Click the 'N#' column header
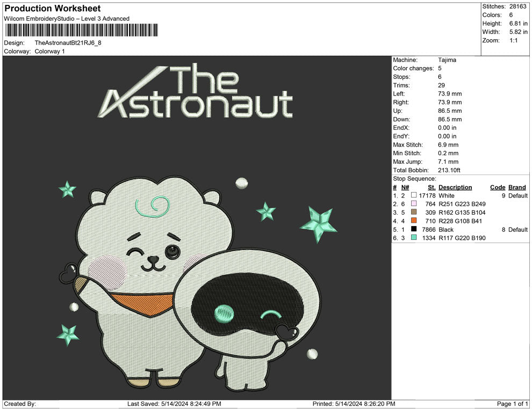This screenshot has width=532, height=409. (x=405, y=187)
